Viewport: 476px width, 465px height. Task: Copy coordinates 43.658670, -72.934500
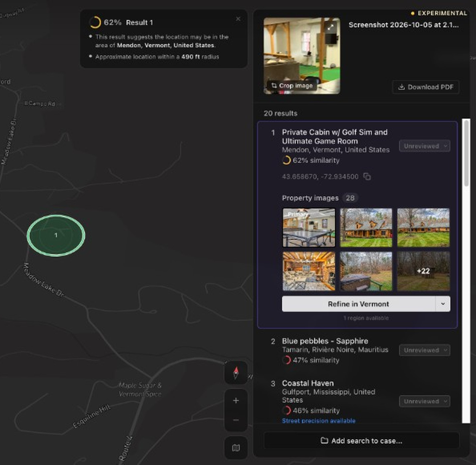point(367,176)
